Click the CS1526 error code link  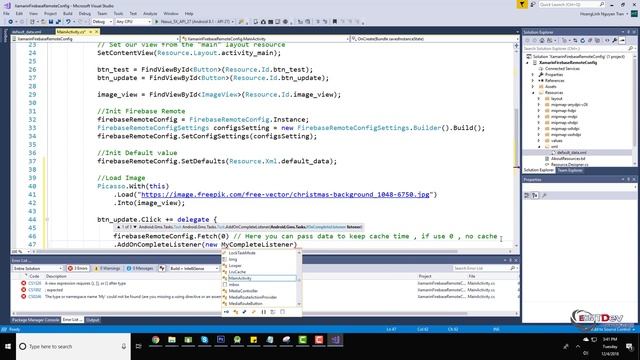35,283
